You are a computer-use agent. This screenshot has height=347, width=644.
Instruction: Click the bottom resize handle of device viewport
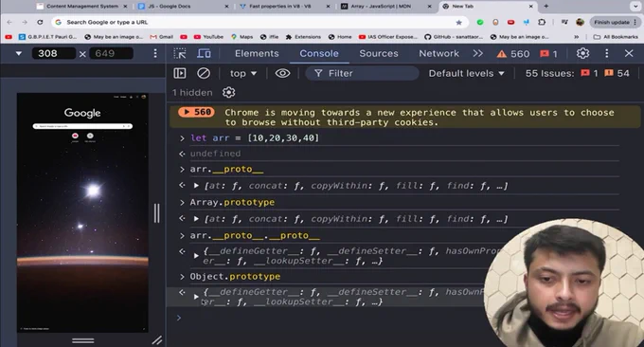pyautogui.click(x=83, y=340)
